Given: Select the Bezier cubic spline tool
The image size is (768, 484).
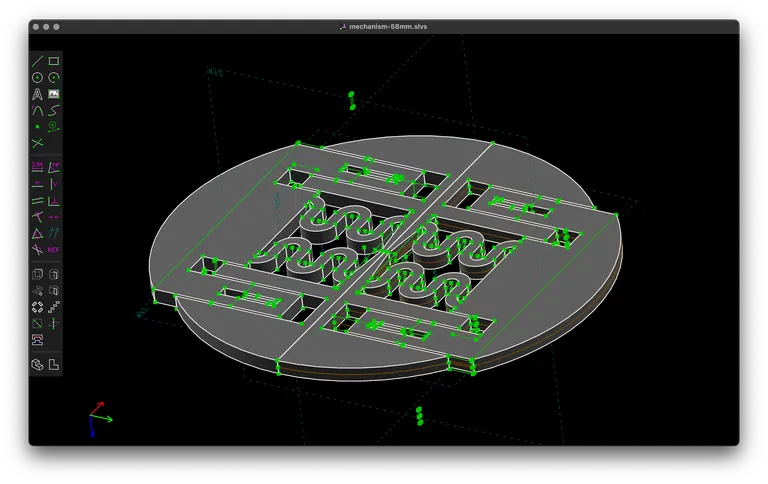Looking at the screenshot, I should [54, 110].
